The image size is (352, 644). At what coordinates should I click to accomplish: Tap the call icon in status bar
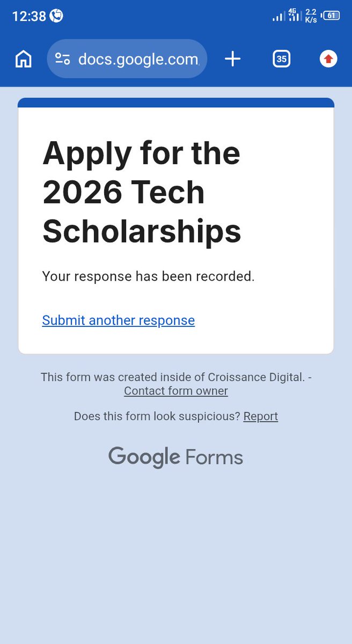click(56, 16)
